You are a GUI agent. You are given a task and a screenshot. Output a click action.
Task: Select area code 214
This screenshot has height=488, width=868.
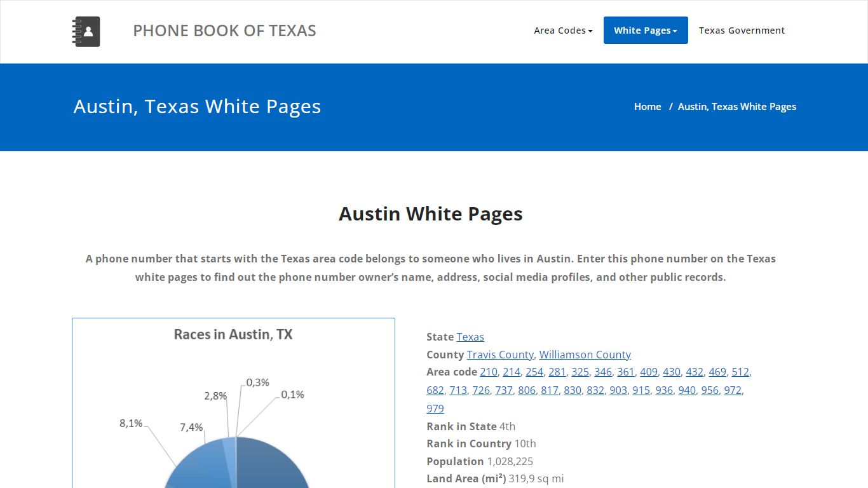tap(512, 372)
